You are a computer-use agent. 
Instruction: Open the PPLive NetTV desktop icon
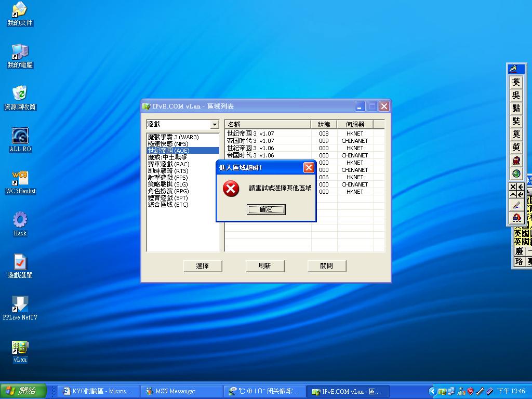20,304
